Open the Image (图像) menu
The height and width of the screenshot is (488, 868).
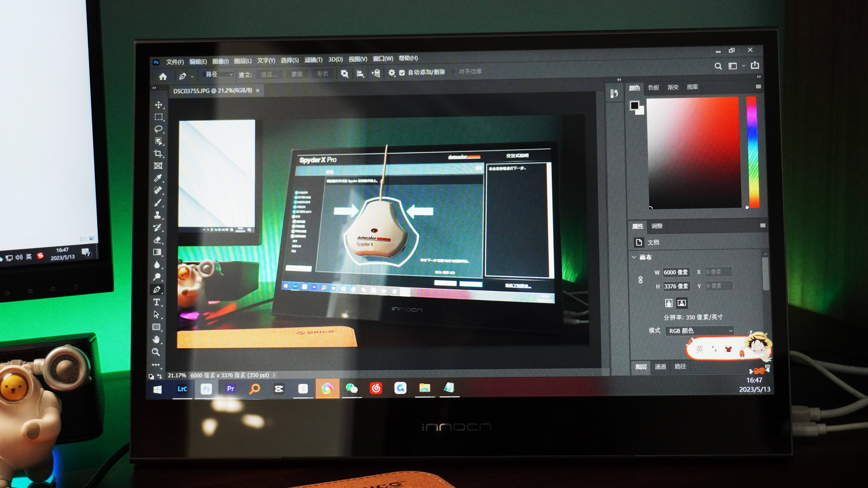(x=220, y=61)
